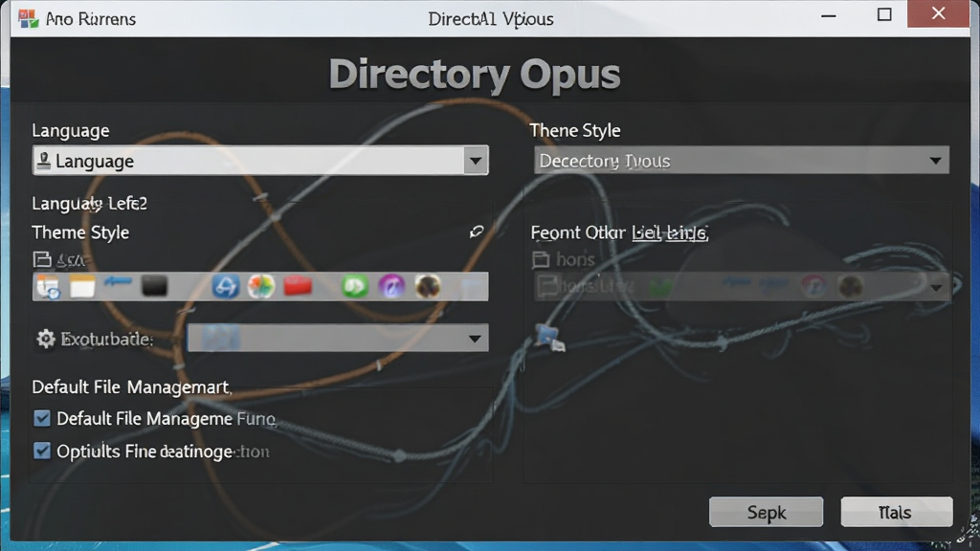Viewport: 980px width, 551px height.
Task: Click the 'hons' label beside the folder
Action: 575,259
